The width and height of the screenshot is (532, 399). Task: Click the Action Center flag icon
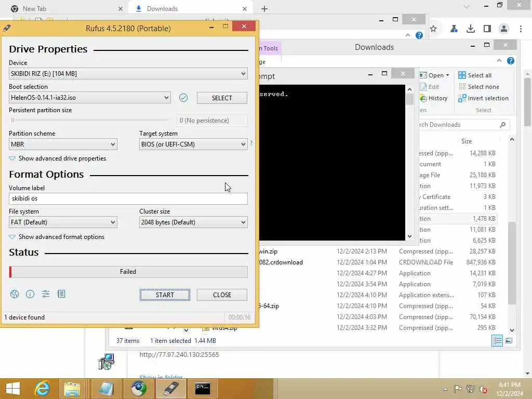(x=458, y=389)
